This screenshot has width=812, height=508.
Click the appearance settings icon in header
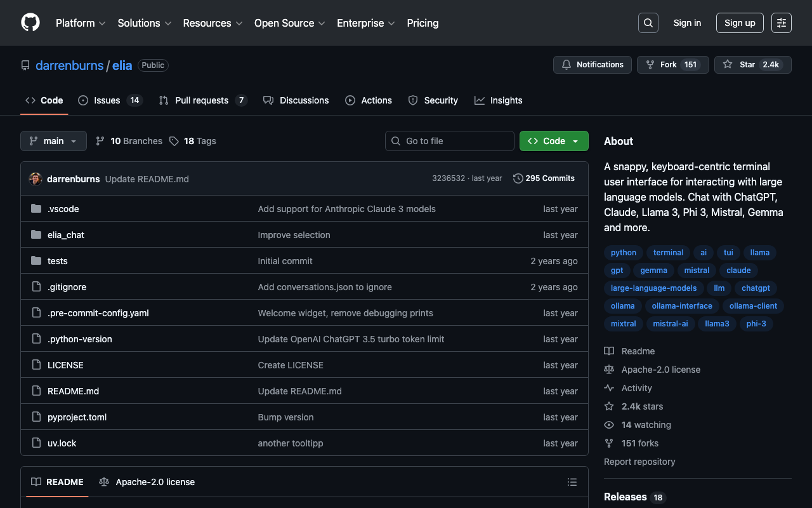tap(781, 23)
